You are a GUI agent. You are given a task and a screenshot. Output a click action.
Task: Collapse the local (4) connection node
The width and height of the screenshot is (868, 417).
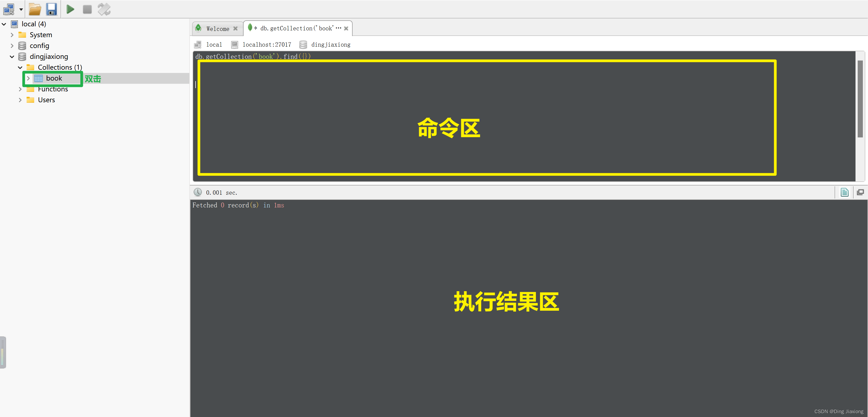point(4,24)
